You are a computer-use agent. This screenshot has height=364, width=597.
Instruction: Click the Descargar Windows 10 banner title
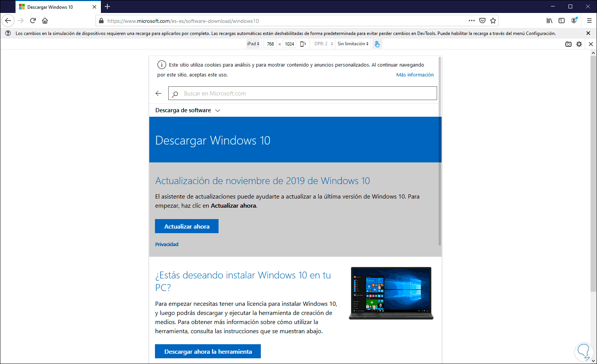tap(213, 140)
